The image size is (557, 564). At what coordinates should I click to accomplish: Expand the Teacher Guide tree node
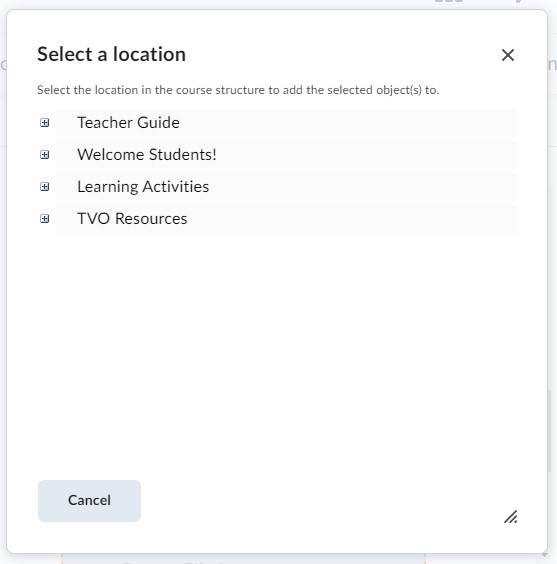click(45, 123)
